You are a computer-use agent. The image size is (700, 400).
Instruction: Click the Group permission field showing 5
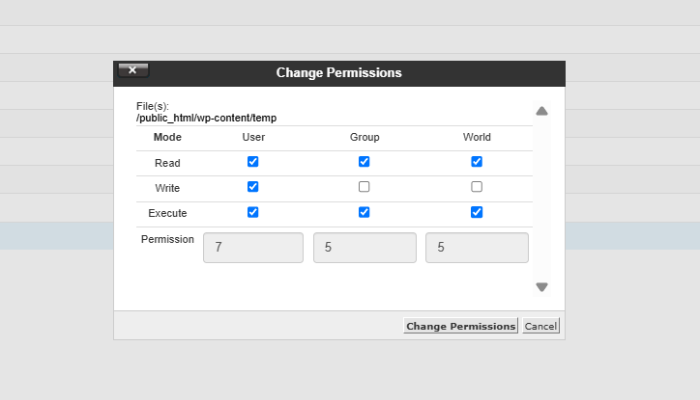(364, 247)
